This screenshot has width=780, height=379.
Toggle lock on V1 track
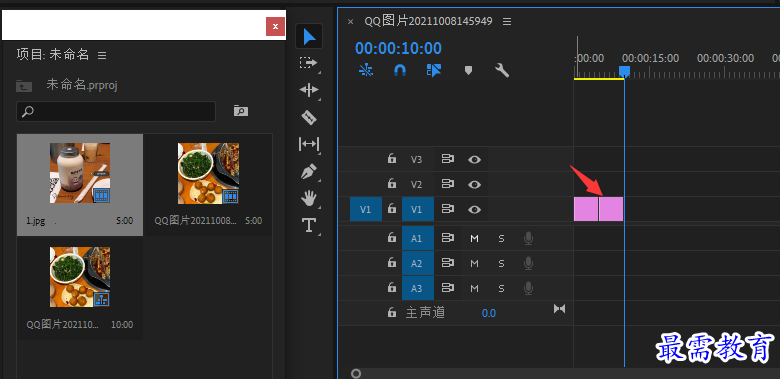[392, 209]
